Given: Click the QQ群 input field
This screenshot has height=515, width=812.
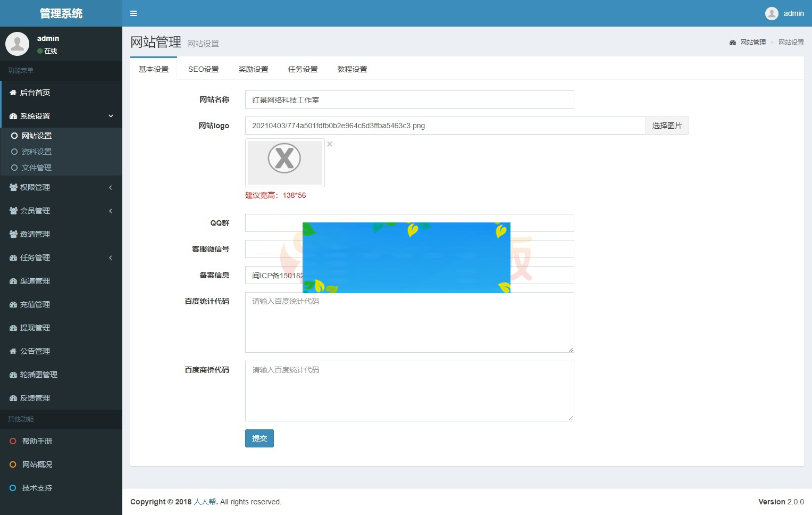Looking at the screenshot, I should 409,222.
